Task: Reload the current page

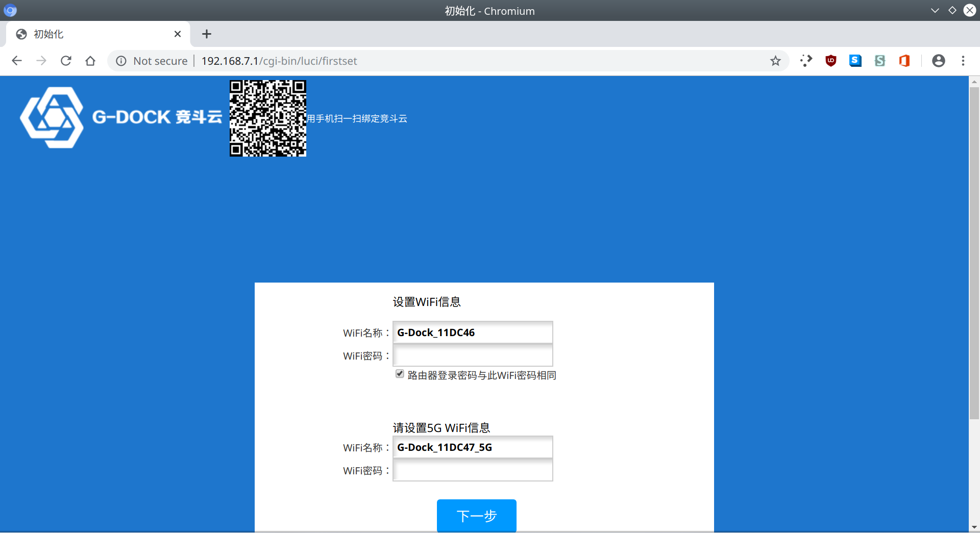Action: 66,61
